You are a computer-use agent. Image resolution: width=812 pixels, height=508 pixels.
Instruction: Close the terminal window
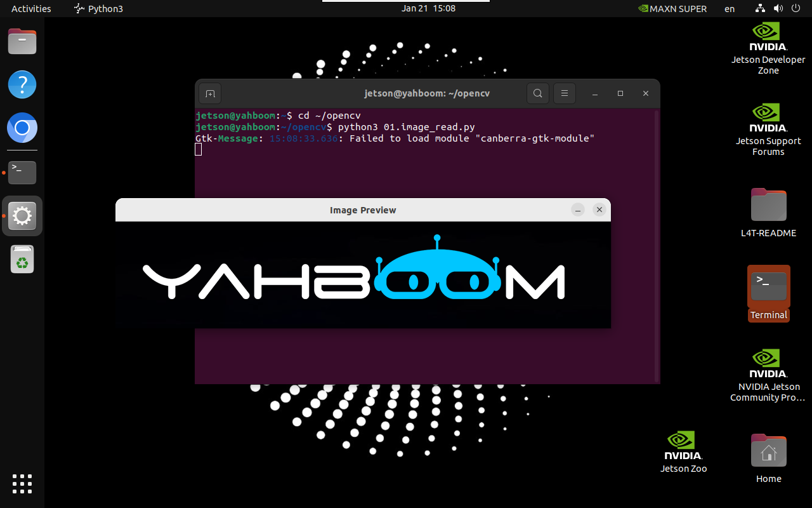click(x=646, y=93)
